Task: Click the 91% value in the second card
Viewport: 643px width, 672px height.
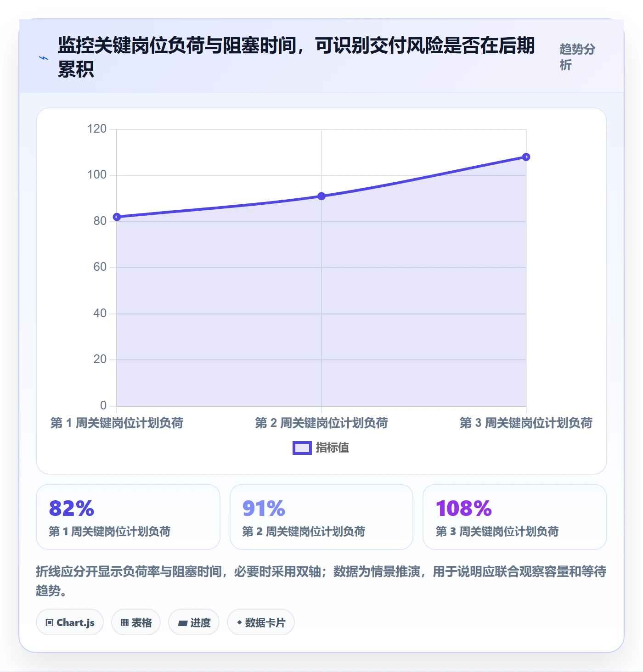Action: (264, 509)
